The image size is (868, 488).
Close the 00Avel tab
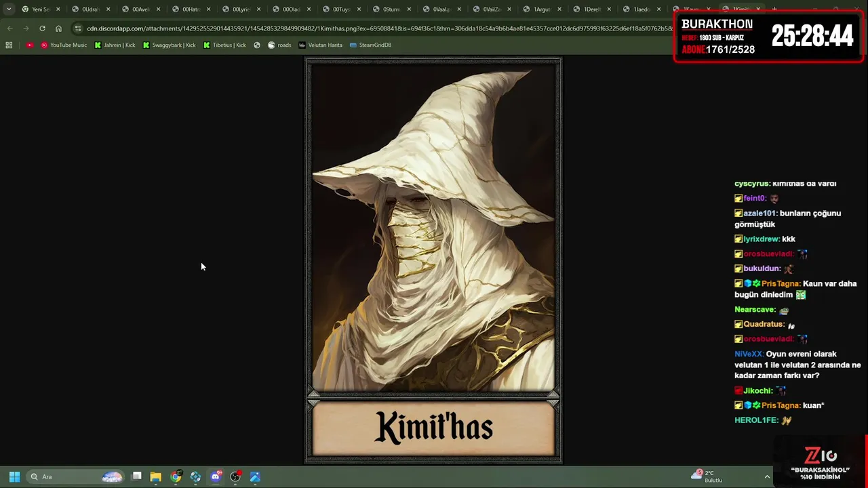point(158,9)
